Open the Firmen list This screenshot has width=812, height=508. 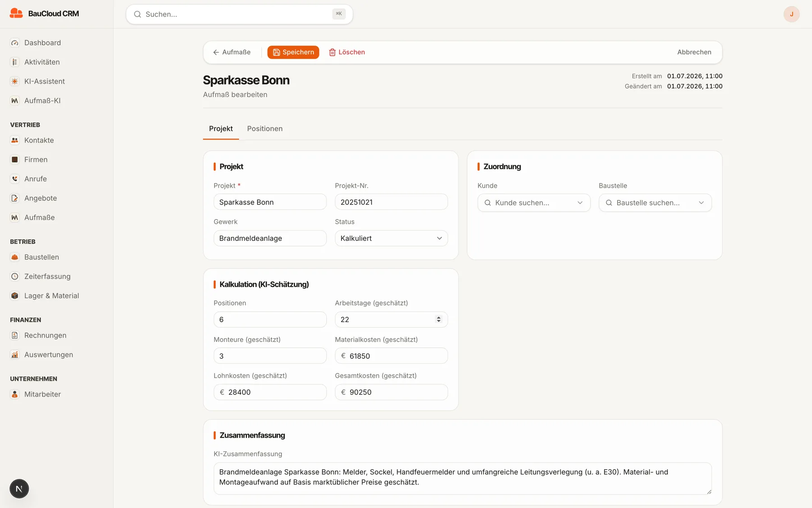pyautogui.click(x=36, y=160)
